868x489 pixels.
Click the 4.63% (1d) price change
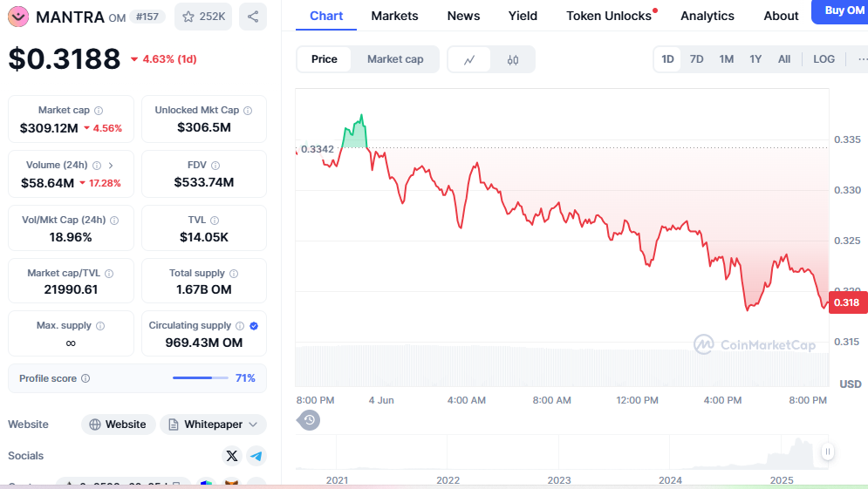pos(164,59)
